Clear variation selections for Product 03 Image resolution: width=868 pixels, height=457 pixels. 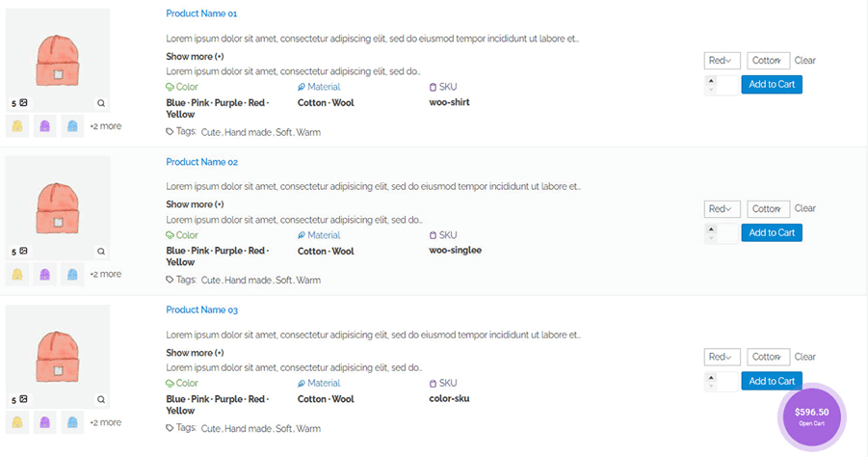click(x=805, y=357)
